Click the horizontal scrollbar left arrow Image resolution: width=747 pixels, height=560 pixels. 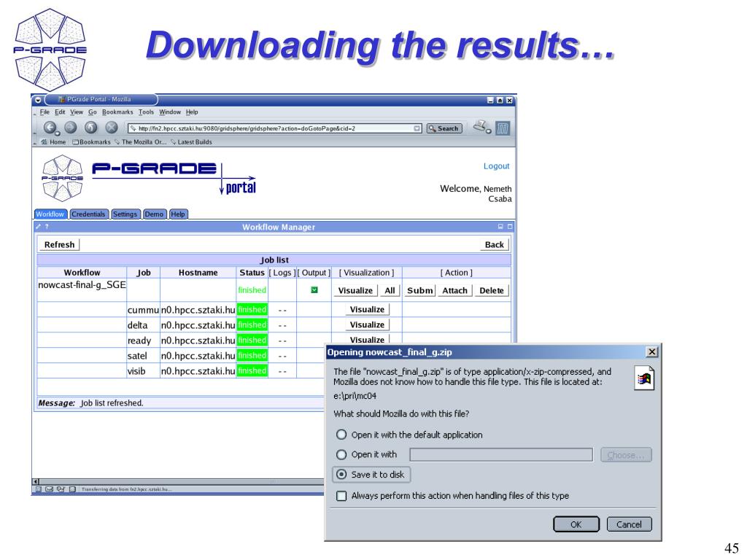click(36, 481)
